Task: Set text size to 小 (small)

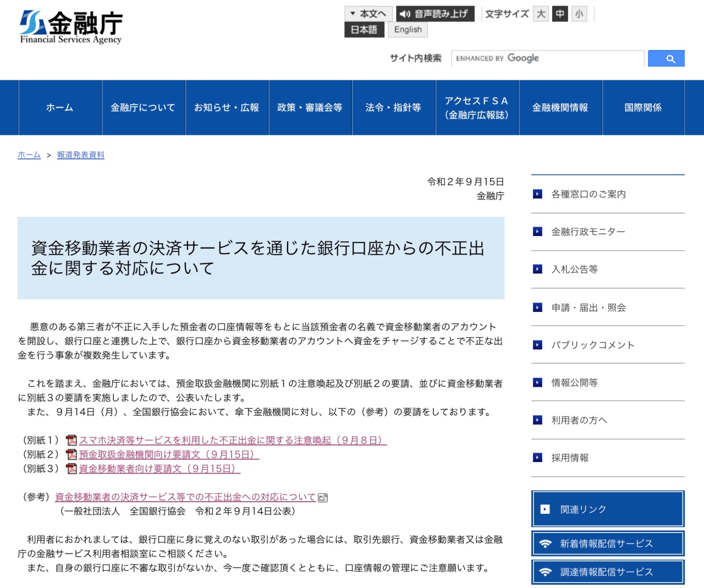Action: [x=579, y=14]
